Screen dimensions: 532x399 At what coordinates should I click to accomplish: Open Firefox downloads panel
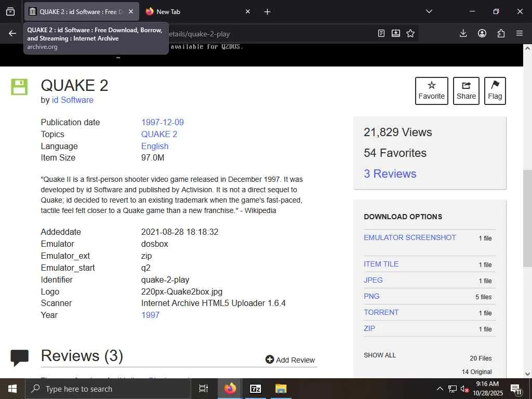(x=463, y=33)
